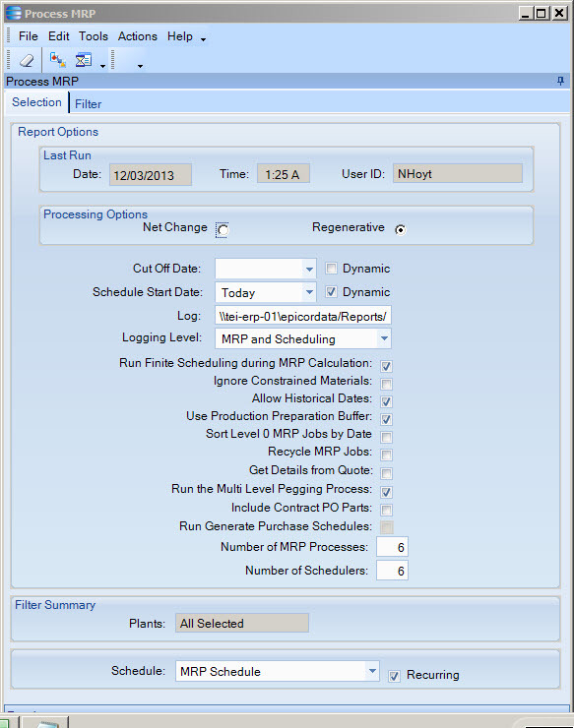Open the Tools menu
This screenshot has width=574, height=728.
tap(93, 36)
